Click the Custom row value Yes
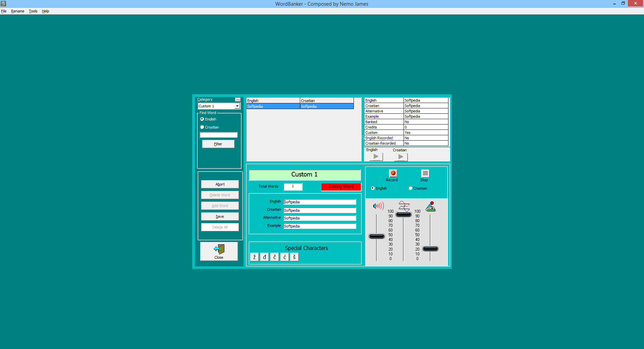The width and height of the screenshot is (644, 349). 426,133
